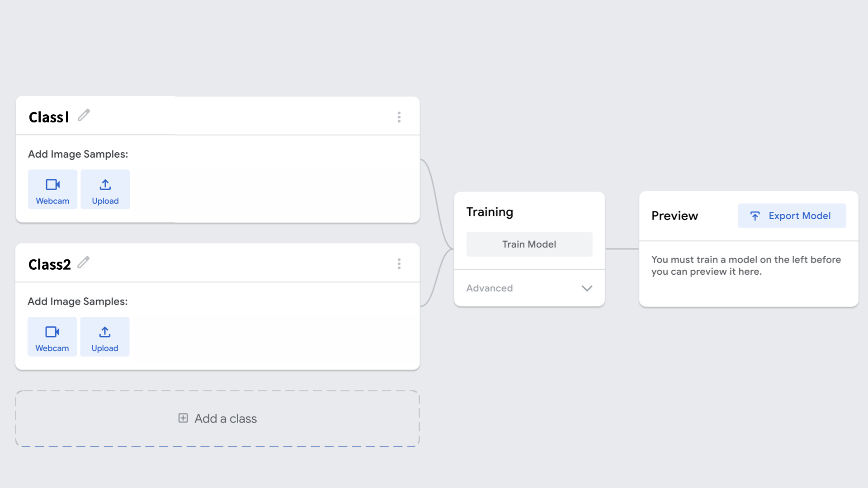Upload image samples to Class2

105,337
